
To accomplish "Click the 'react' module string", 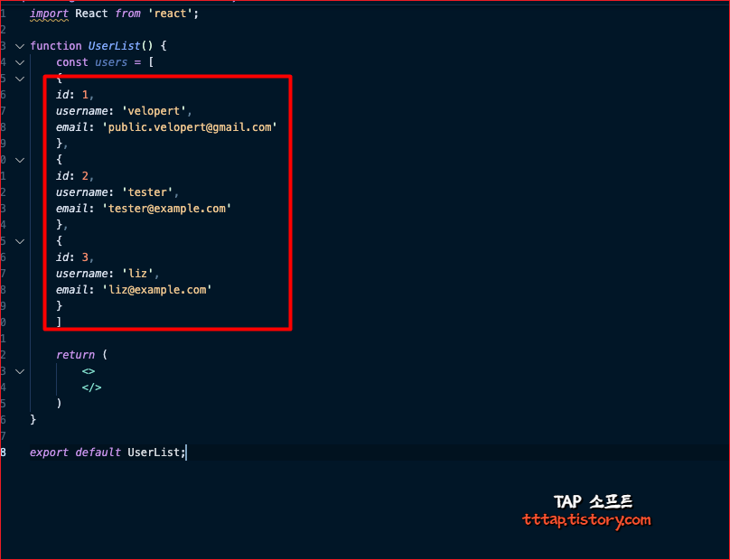I will click(x=171, y=14).
